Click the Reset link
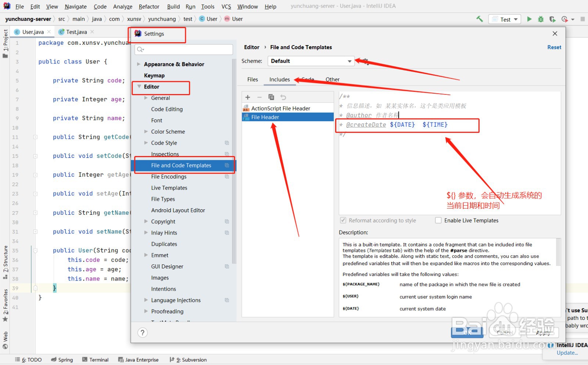 (x=554, y=47)
